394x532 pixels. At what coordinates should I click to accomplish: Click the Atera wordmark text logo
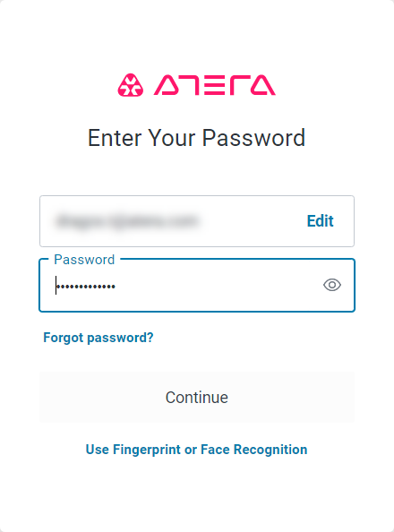[x=215, y=85]
